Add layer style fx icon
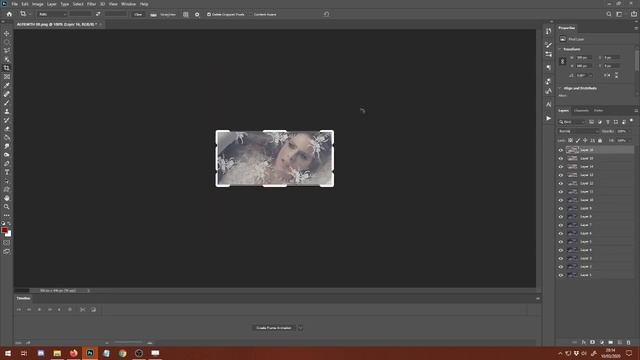This screenshot has width=640, height=360. point(584,342)
